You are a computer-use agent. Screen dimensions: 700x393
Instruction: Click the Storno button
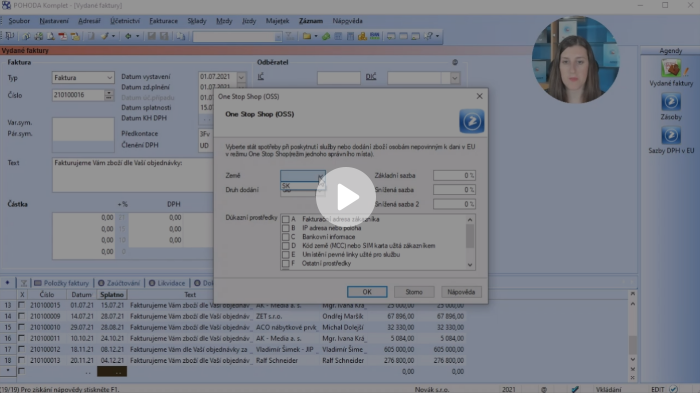pos(414,292)
